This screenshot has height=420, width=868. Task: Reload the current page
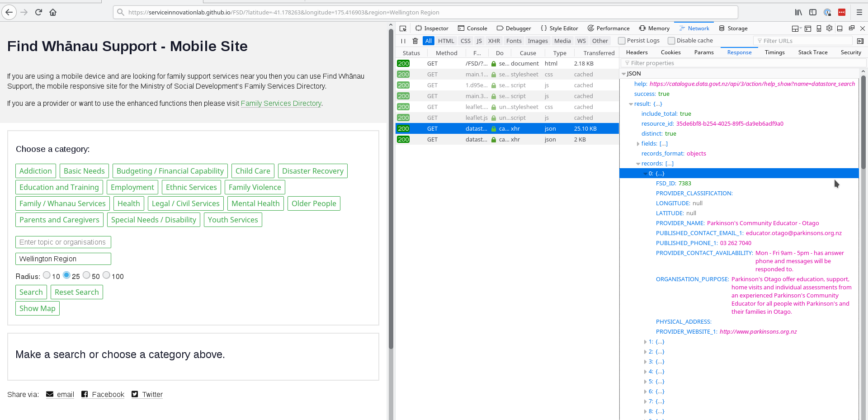[x=38, y=12]
